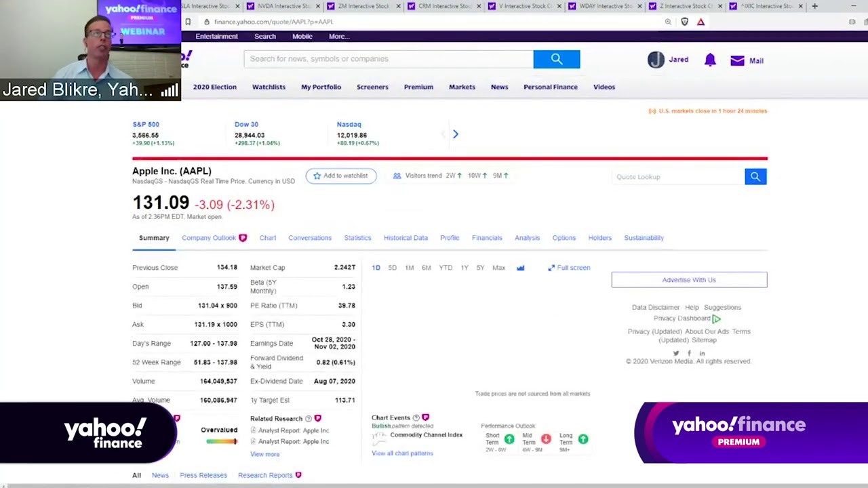Click View all chart patterns link
The height and width of the screenshot is (488, 868).
click(x=402, y=453)
